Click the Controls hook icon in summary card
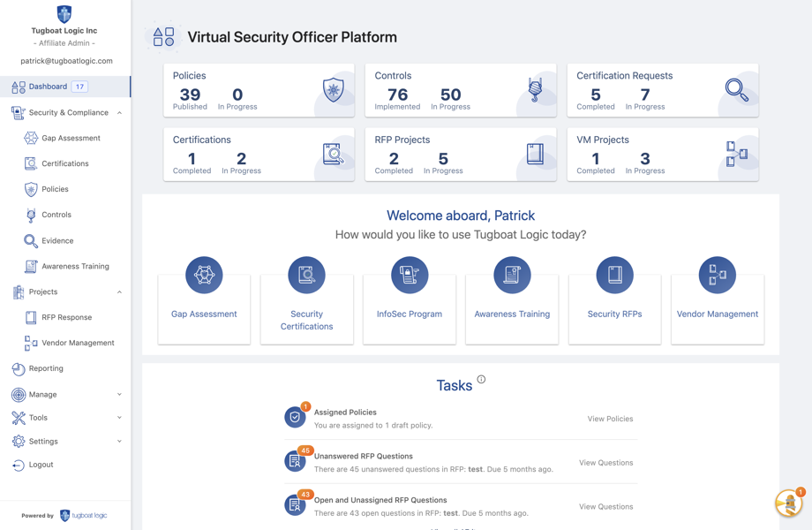This screenshot has height=530, width=812. [x=535, y=89]
